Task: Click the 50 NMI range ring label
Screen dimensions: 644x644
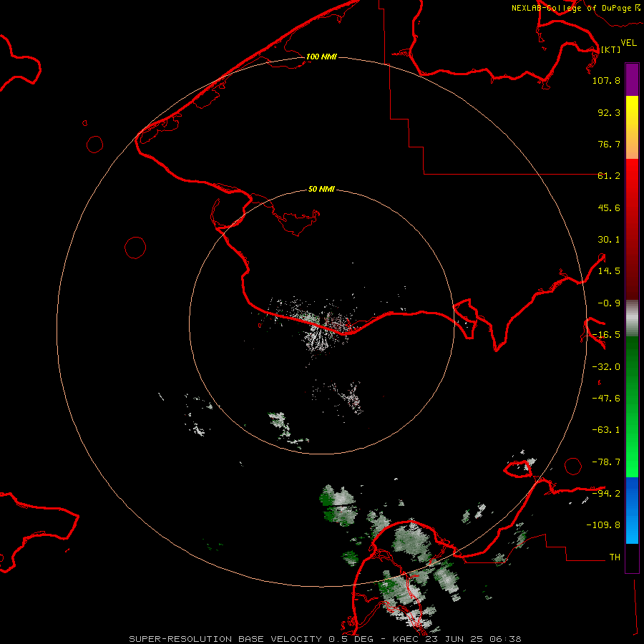Action: tap(321, 190)
